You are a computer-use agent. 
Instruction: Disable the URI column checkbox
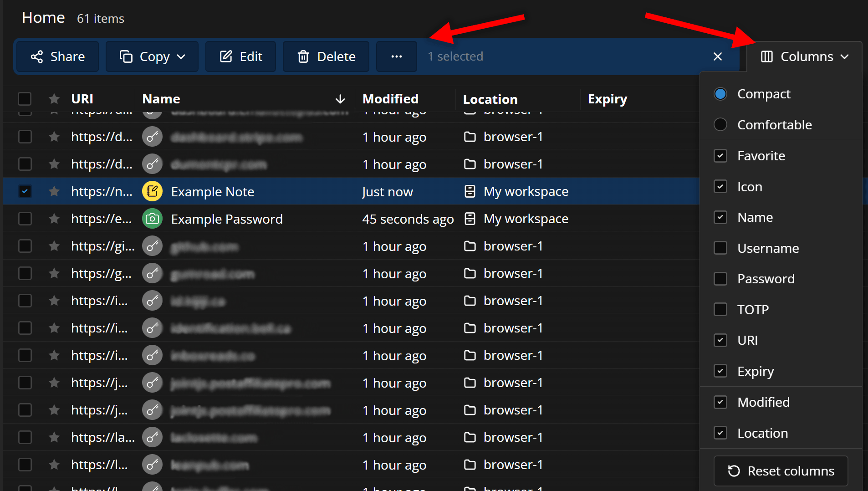tap(721, 340)
